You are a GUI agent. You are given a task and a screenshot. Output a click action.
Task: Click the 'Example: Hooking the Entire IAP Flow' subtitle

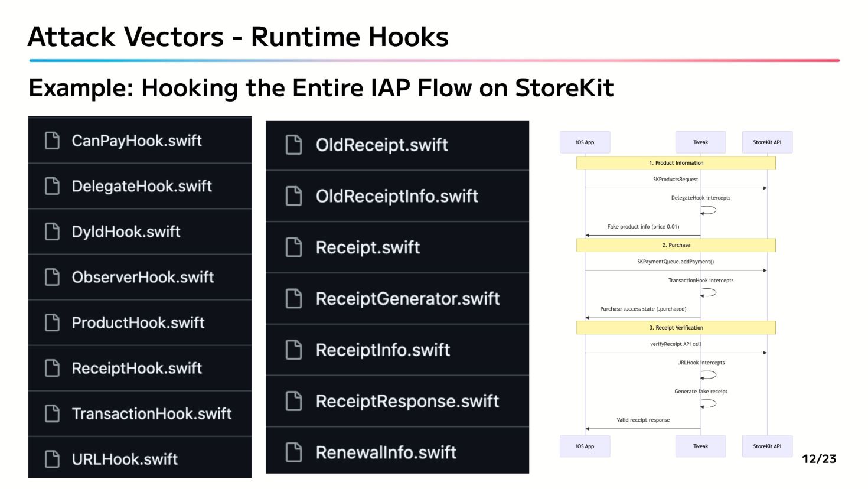point(321,88)
